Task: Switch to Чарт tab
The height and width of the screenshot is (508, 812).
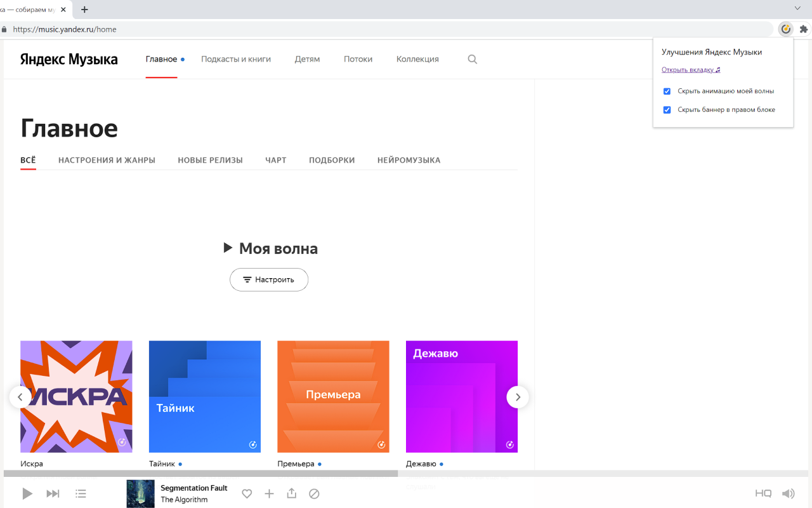Action: [x=276, y=160]
